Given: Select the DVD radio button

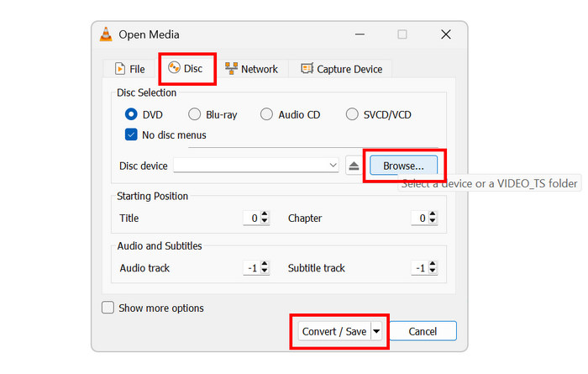Looking at the screenshot, I should (x=131, y=114).
